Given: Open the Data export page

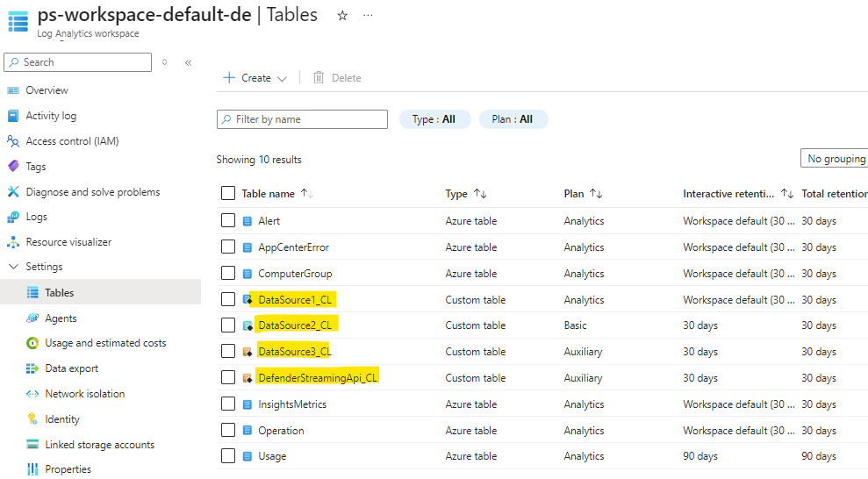Looking at the screenshot, I should click(x=71, y=368).
